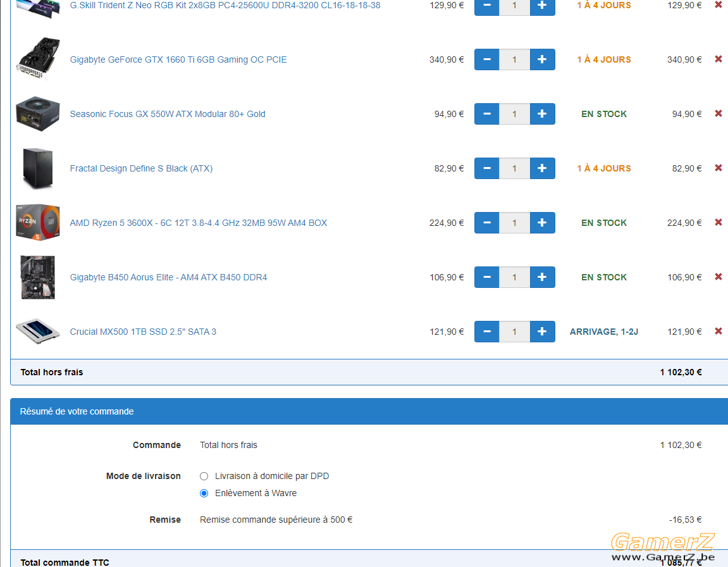Screen dimensions: 728x567
Task: Remove AMD Ryzen 5 3600X from cart
Action: coord(719,222)
